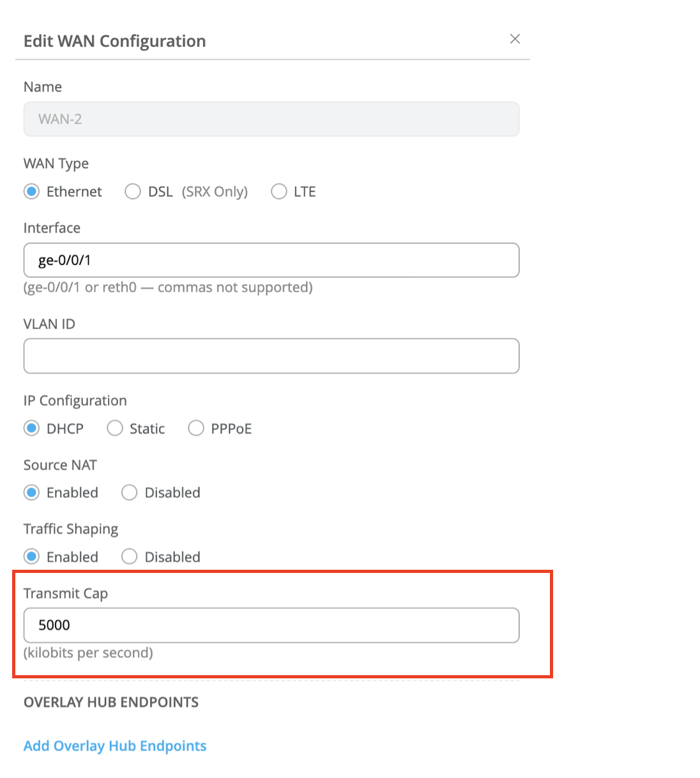Screen dimensions: 700x778
Task: Select the LTE WAN type
Action: pyautogui.click(x=279, y=192)
